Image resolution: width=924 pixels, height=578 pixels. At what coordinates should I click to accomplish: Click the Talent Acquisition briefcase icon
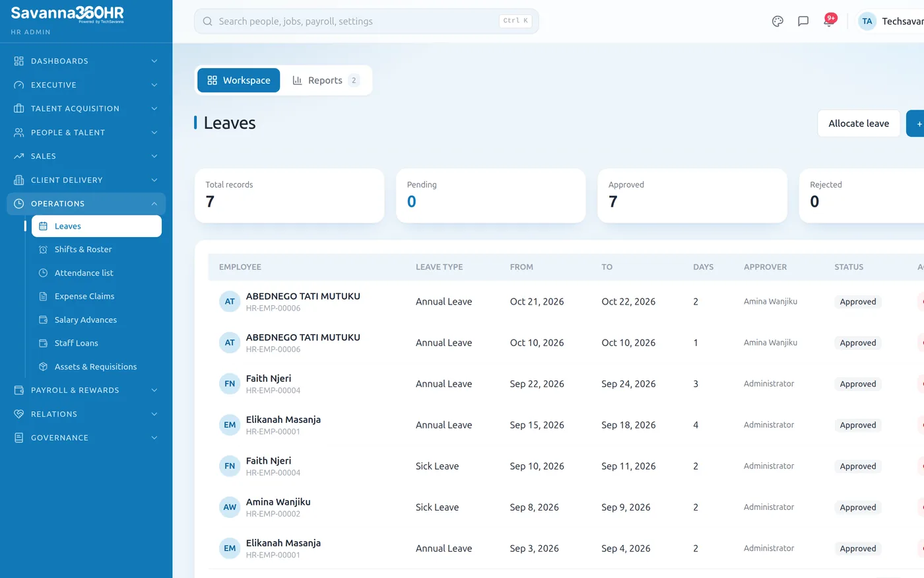click(18, 108)
